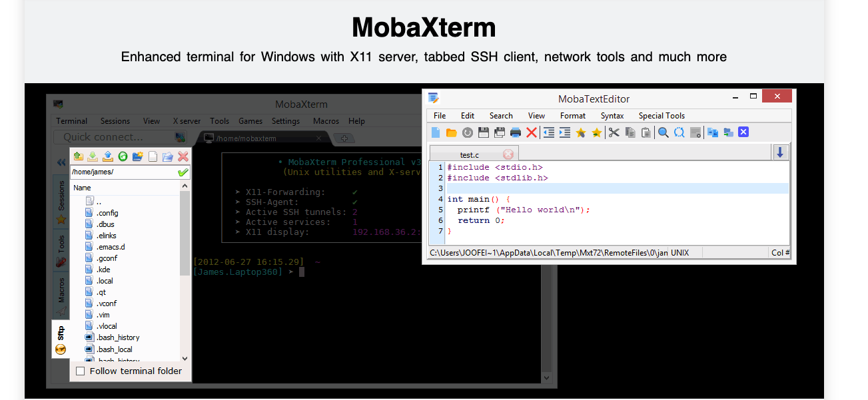Image resolution: width=868 pixels, height=400 pixels.
Task: Click the Paste clipboard icon
Action: tap(646, 132)
